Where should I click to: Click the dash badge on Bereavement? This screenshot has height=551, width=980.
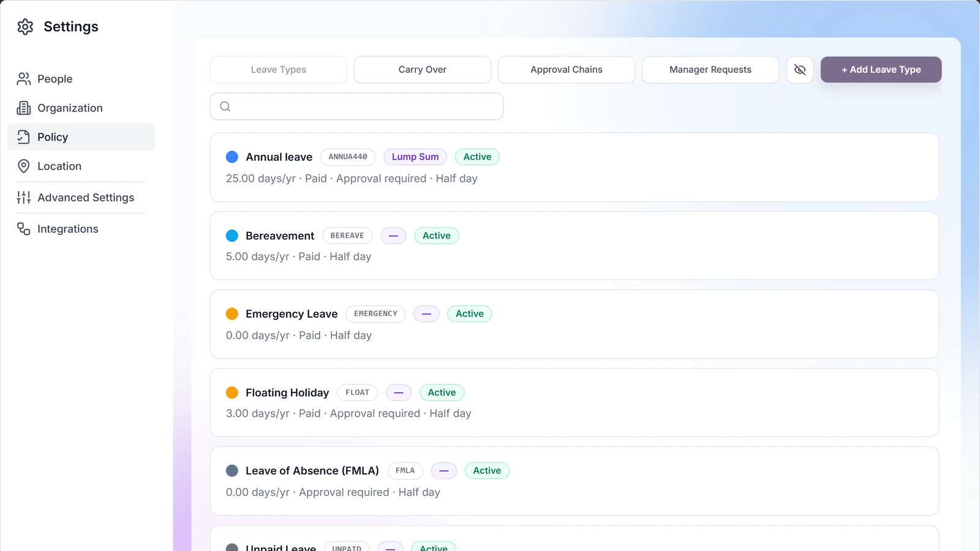tap(393, 236)
